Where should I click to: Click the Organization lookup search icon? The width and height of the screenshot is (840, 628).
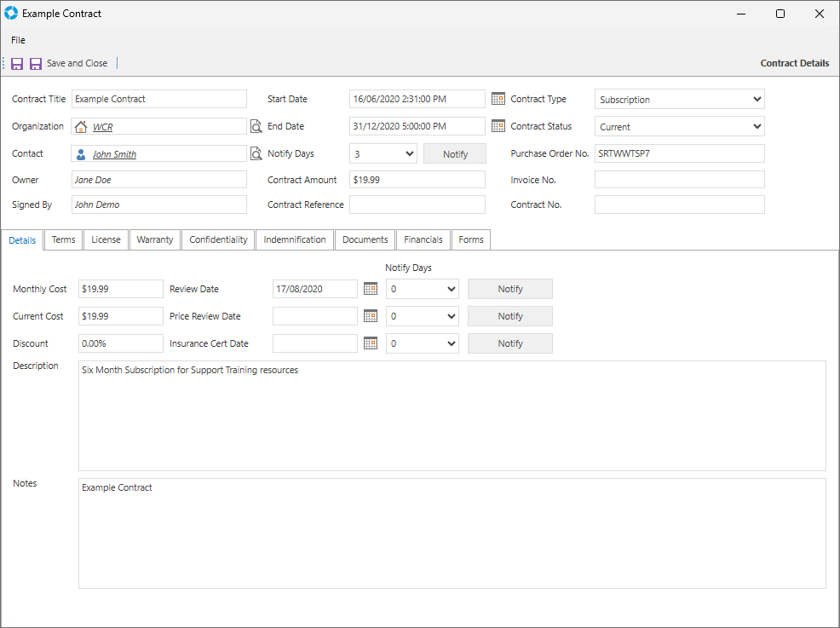click(256, 127)
